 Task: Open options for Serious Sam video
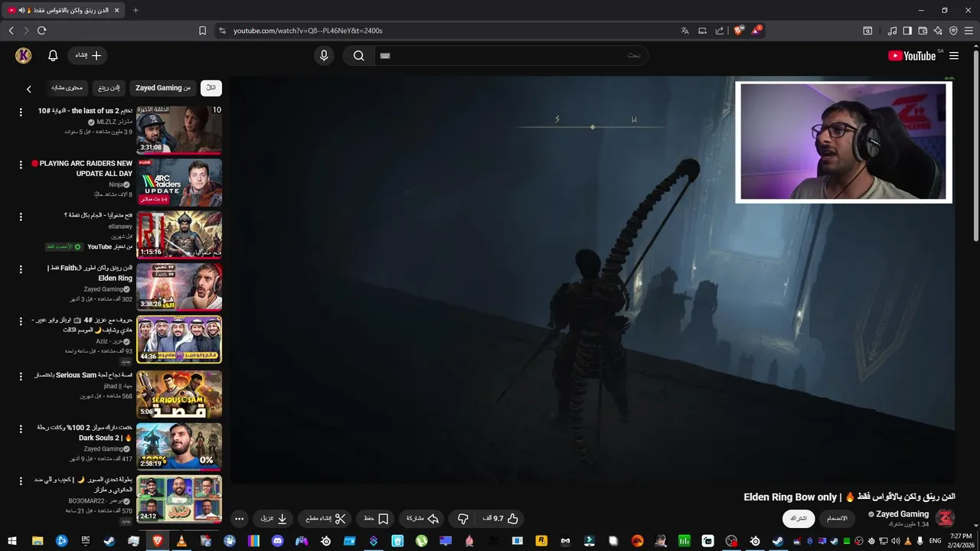[21, 377]
